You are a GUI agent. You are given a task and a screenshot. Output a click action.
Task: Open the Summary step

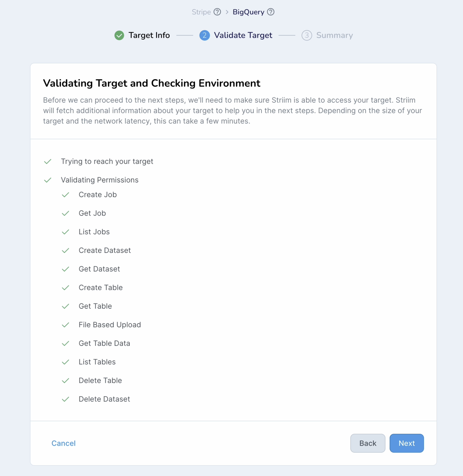(x=335, y=35)
